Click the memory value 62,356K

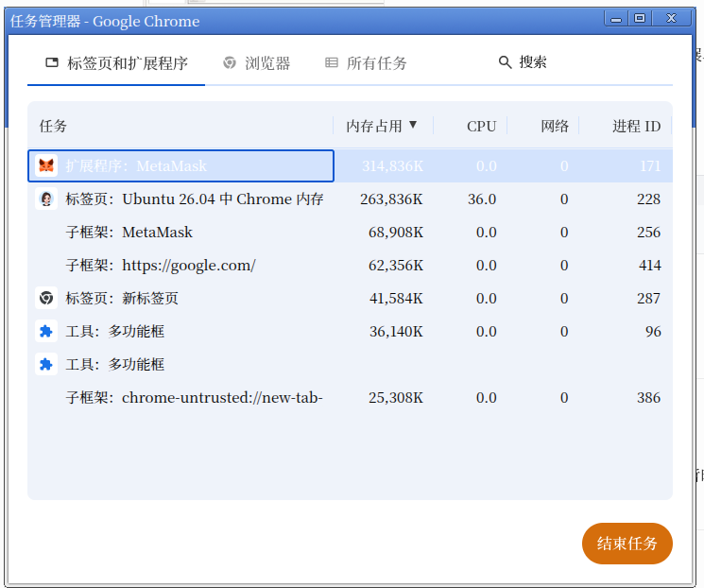tap(396, 266)
